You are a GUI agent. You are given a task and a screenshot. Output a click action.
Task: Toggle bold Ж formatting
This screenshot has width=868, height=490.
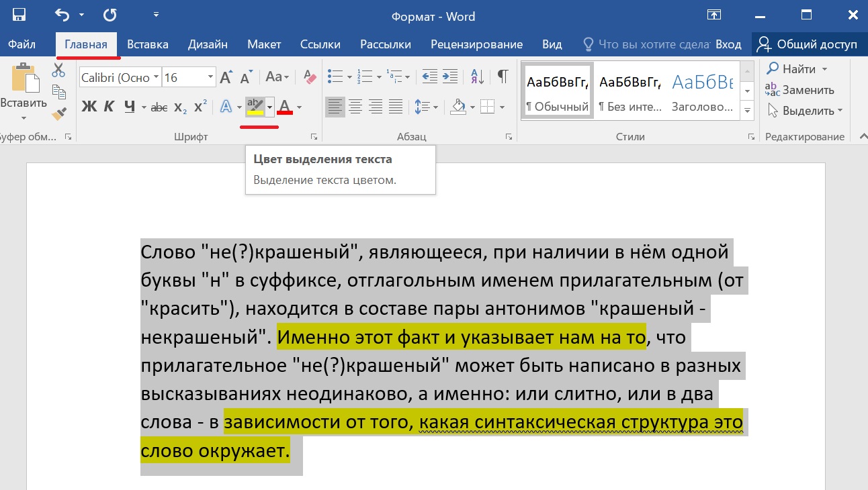[x=89, y=107]
